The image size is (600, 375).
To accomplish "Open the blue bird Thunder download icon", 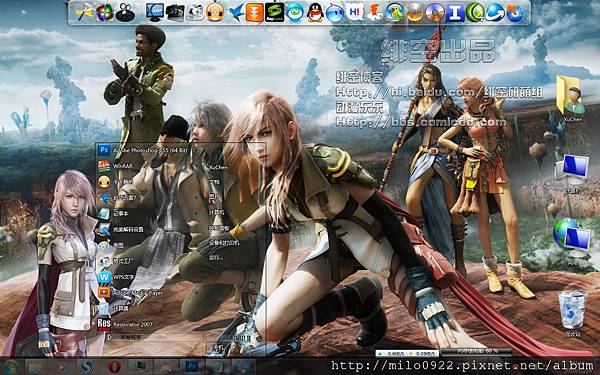I will point(236,13).
